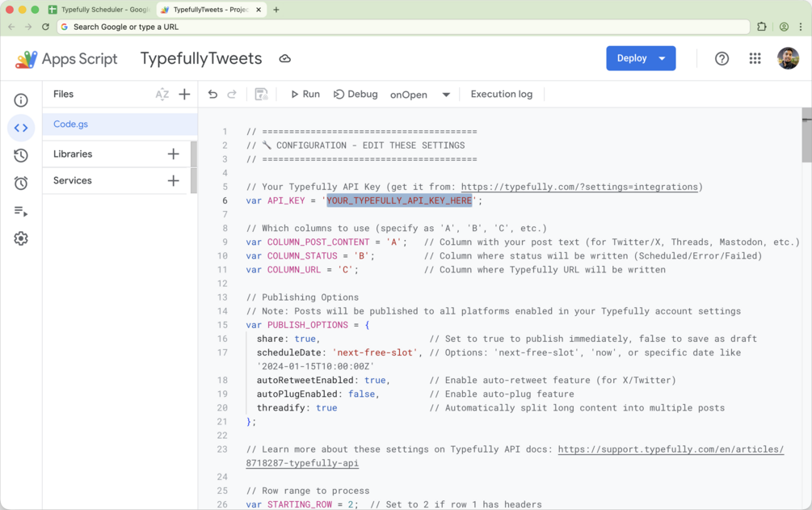812x510 pixels.
Task: Click the Deploy button
Action: [x=631, y=58]
